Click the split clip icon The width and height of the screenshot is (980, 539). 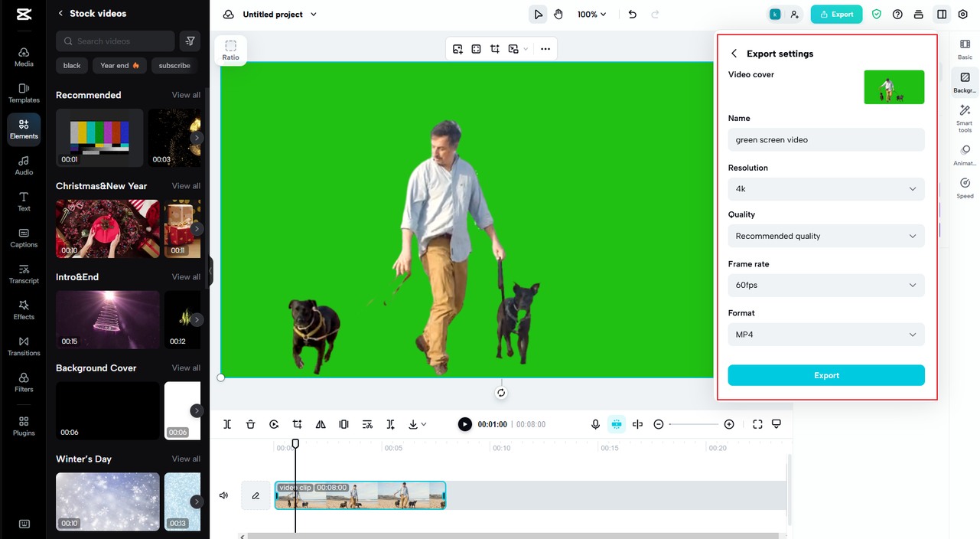point(227,424)
